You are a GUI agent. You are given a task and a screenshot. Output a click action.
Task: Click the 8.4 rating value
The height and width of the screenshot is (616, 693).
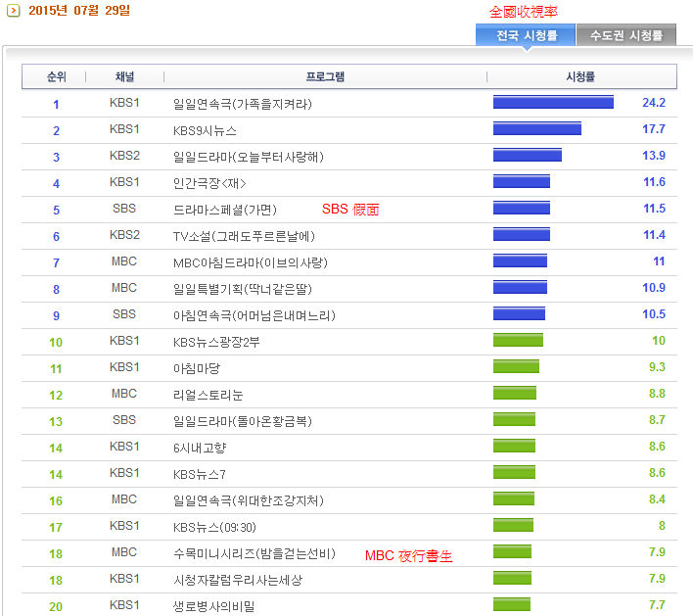point(657,499)
